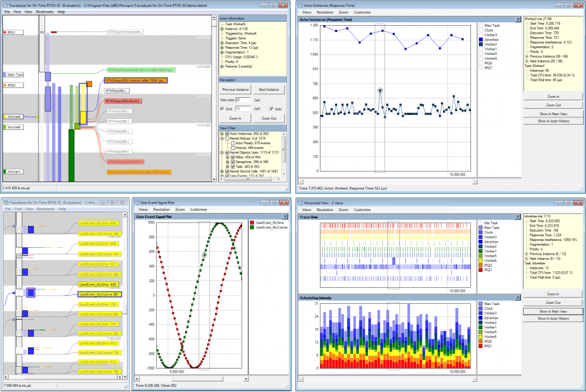Screen dimensions: 586x392
Task: Close the Scheduling Intensity panel
Action: click(517, 298)
